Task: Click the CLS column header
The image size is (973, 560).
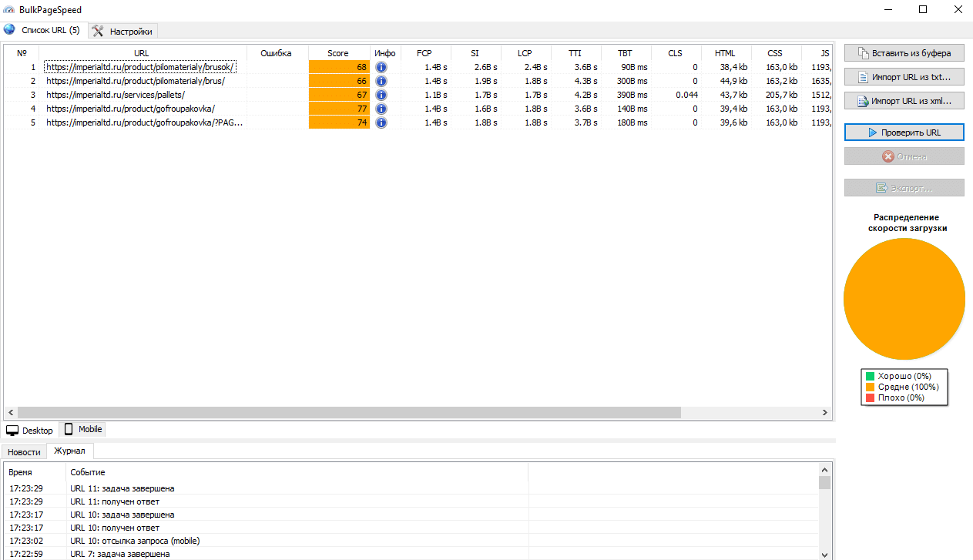Action: click(x=676, y=53)
